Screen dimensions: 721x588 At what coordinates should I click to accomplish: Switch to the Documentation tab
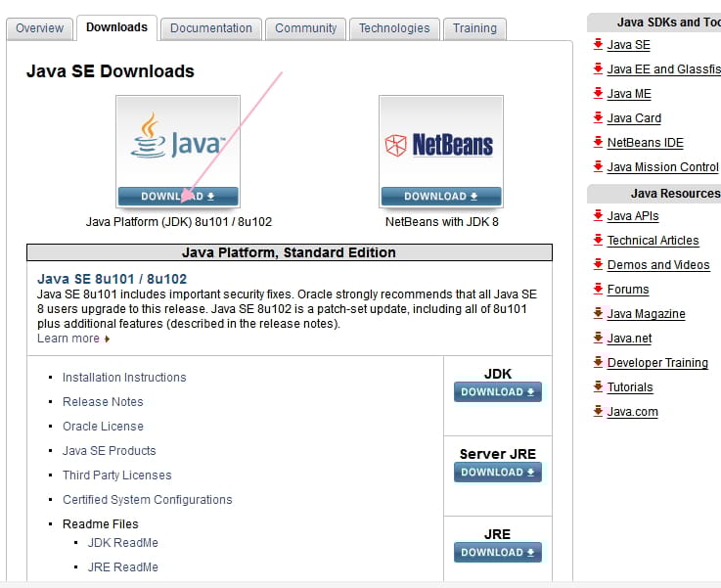(211, 28)
